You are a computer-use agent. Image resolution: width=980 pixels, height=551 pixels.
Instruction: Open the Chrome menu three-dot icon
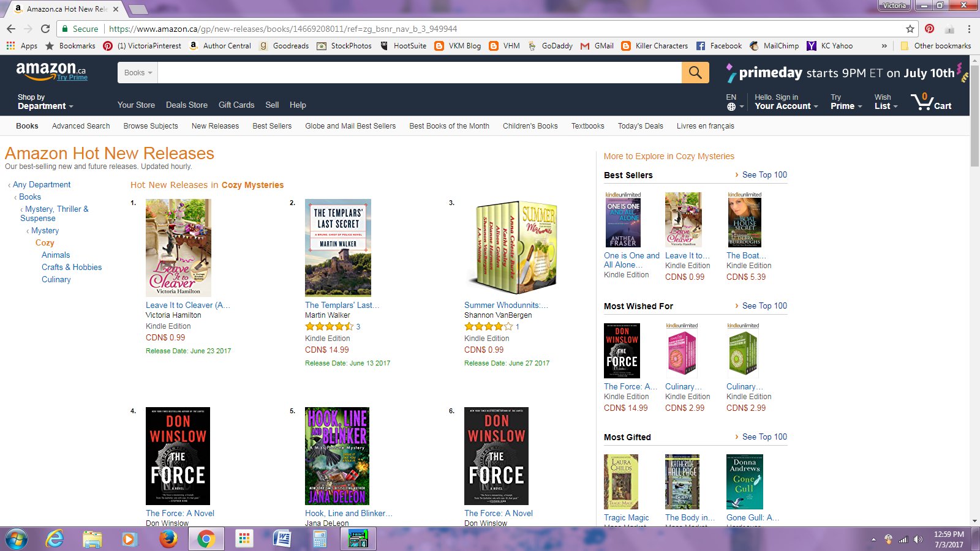[969, 29]
